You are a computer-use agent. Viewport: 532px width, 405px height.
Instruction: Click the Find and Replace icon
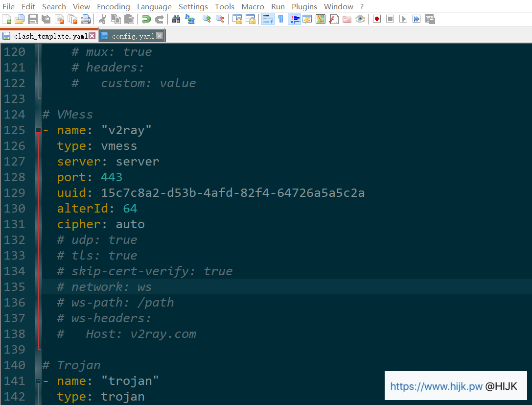coord(189,19)
